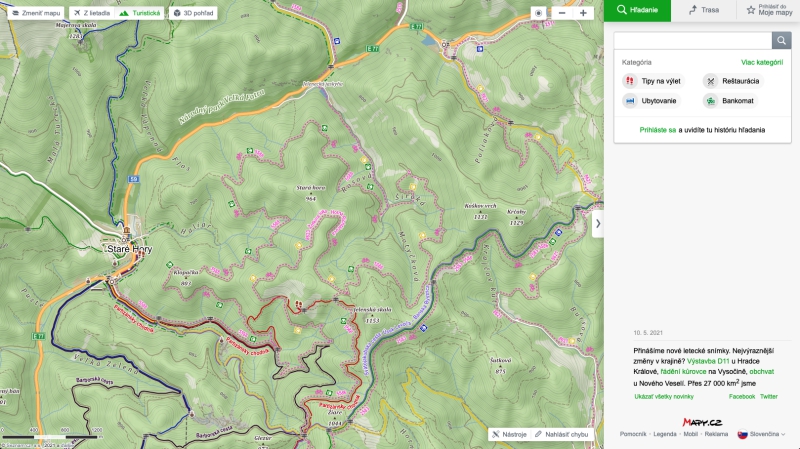Click the Jelenská skala peak label
Viewport: 800px width, 449px height.
[x=372, y=310]
